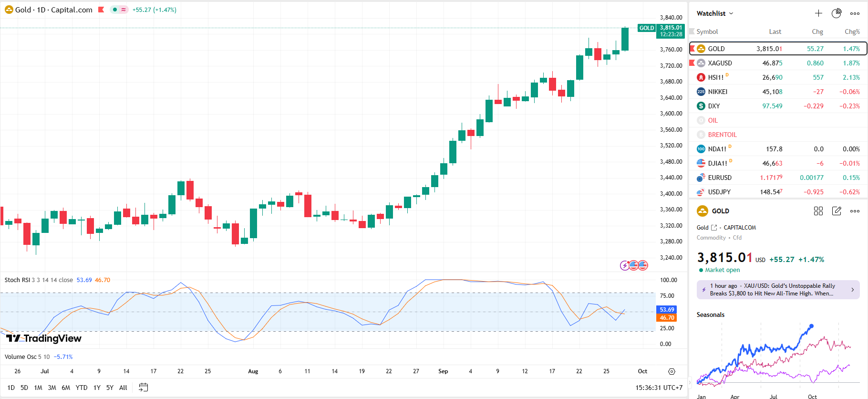Open the Gold external link icon
Image resolution: width=868 pixels, height=399 pixels.
(x=714, y=228)
